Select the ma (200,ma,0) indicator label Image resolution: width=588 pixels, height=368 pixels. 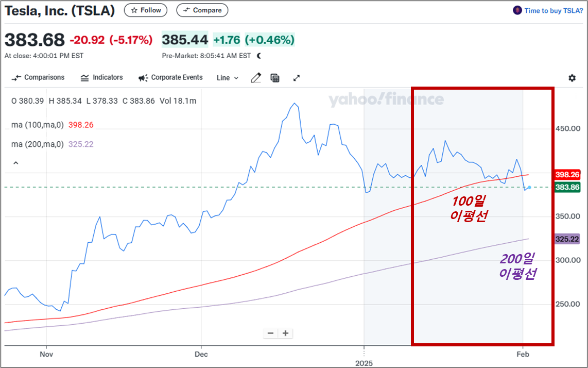[37, 144]
